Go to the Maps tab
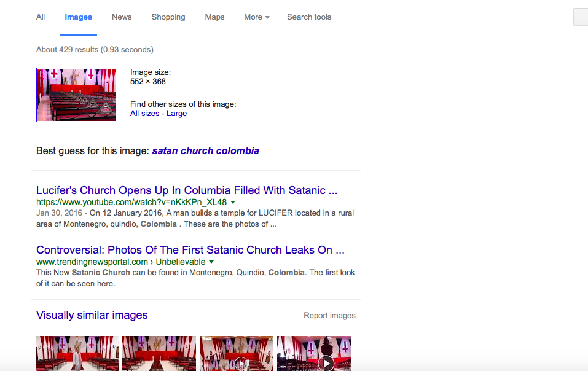Viewport: 588px width, 371px height. click(x=214, y=17)
